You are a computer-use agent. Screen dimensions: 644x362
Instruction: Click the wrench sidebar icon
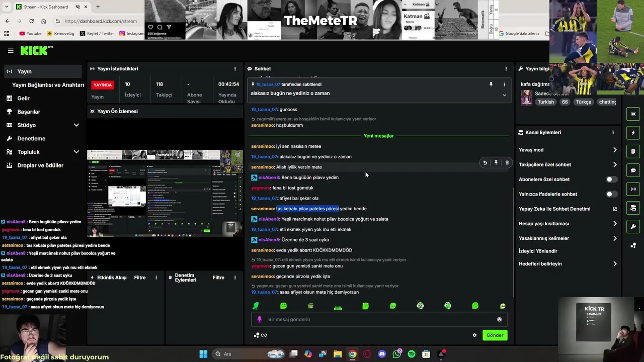633,227
